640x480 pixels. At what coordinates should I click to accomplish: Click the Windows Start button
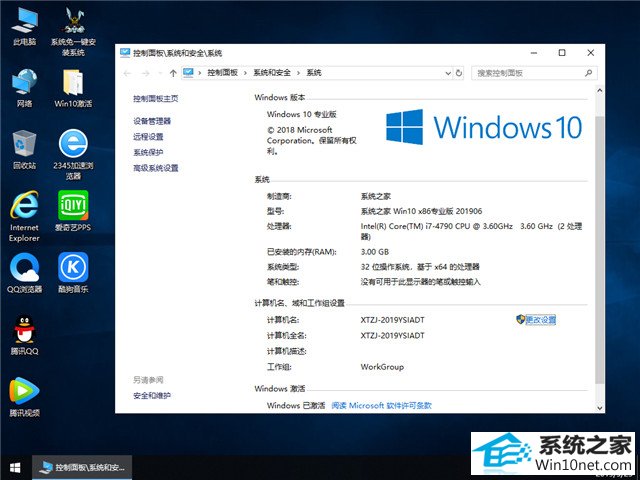pyautogui.click(x=16, y=468)
